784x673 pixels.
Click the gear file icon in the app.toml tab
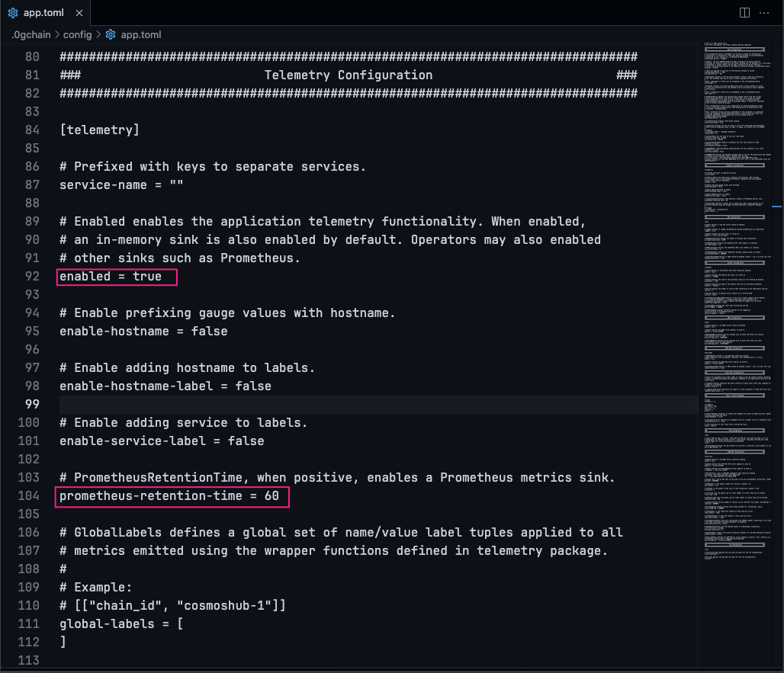[13, 13]
